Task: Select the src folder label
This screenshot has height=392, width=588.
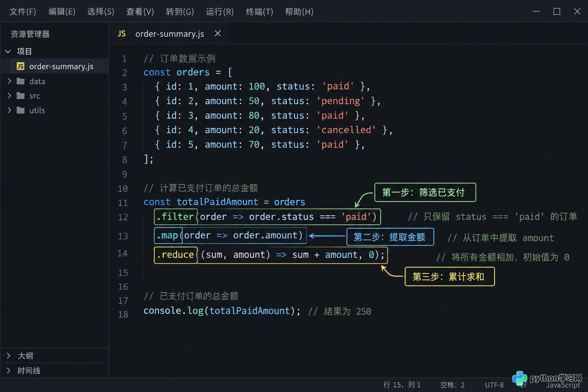Action: click(35, 96)
